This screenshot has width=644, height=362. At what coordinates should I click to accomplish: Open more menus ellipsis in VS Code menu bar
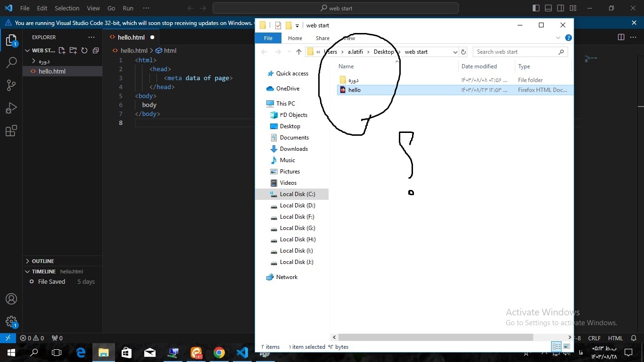146,8
